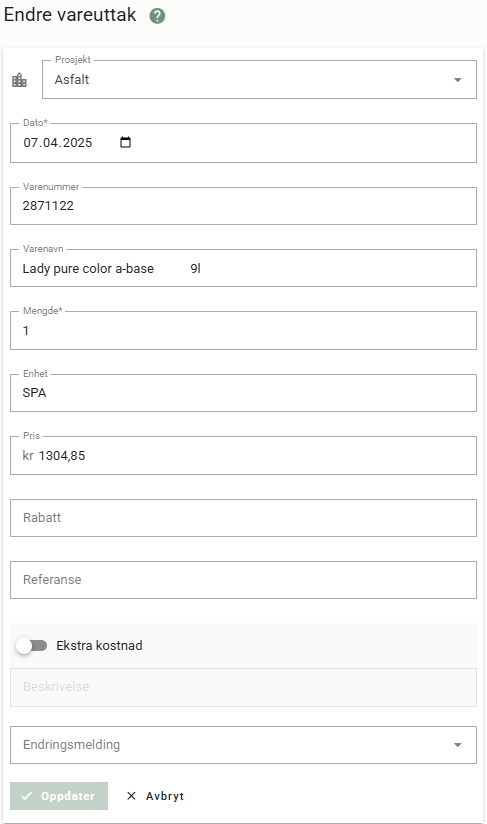The width and height of the screenshot is (487, 824).
Task: Click the disabled Beskrivelse field
Action: click(x=243, y=687)
